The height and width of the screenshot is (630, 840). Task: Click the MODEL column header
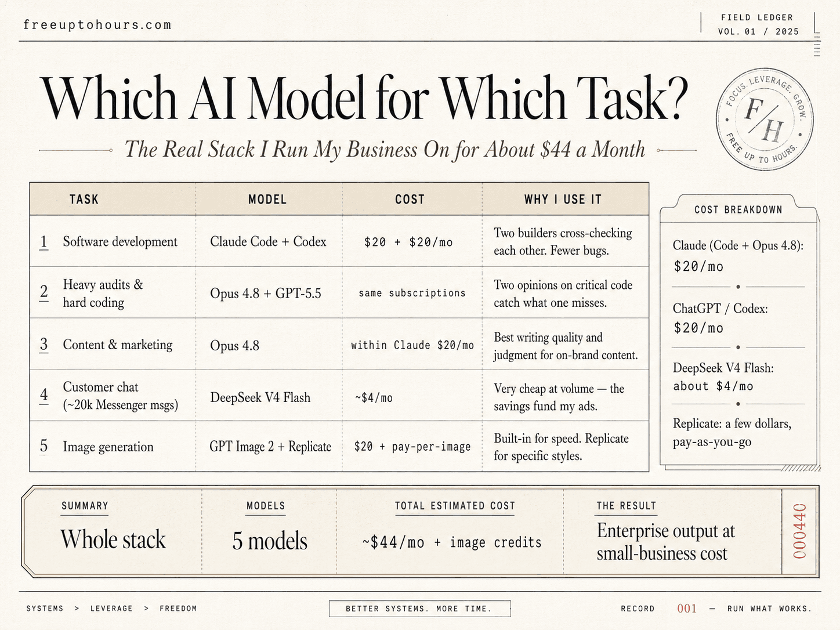point(267,200)
